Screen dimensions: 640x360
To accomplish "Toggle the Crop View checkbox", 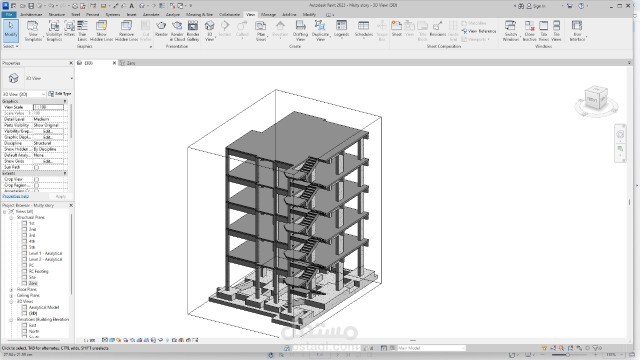I will click(x=36, y=179).
